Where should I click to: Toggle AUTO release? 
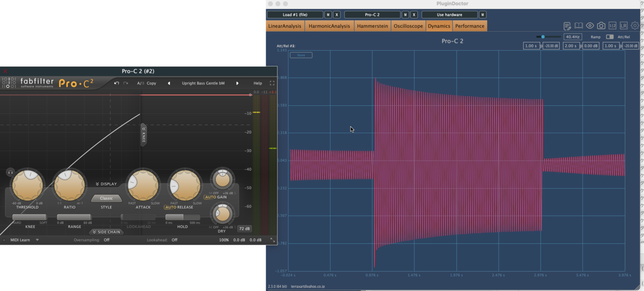click(171, 207)
